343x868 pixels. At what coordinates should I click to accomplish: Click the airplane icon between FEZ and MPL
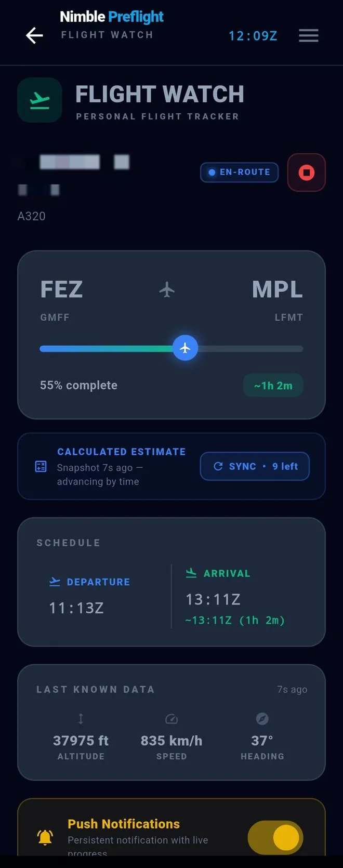(x=167, y=290)
